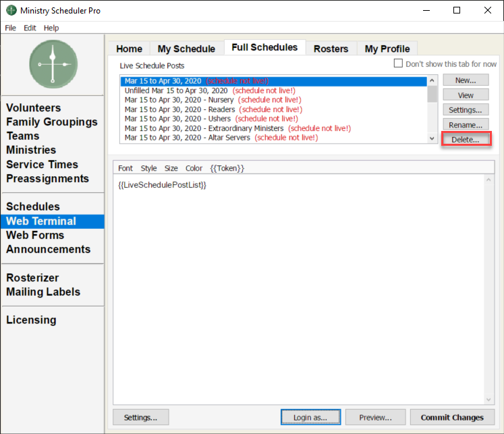Open the Font dropdown in editor toolbar
504x434 pixels.
tap(125, 168)
